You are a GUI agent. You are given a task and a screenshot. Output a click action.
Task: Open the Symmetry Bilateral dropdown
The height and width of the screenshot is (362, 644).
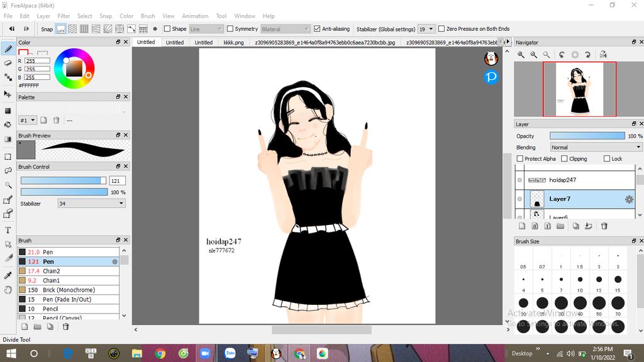(286, 29)
